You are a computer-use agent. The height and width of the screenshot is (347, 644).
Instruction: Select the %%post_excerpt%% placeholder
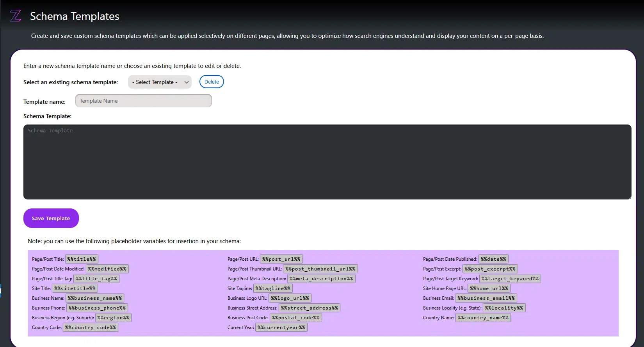click(x=490, y=269)
